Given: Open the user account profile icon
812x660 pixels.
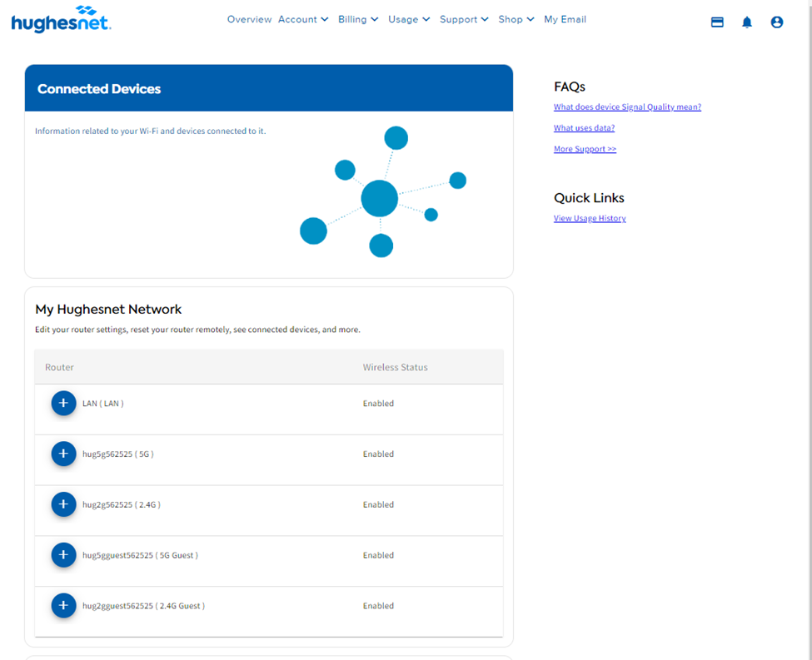Looking at the screenshot, I should point(777,22).
